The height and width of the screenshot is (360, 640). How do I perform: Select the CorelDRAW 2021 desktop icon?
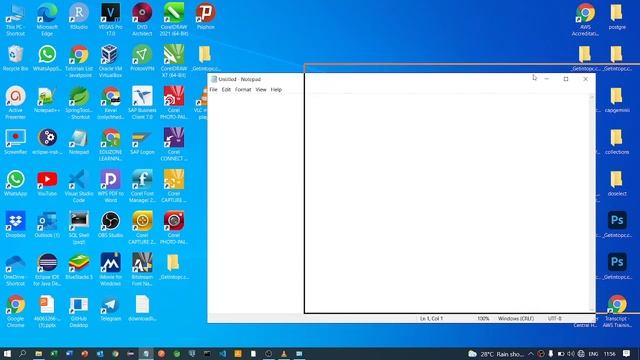tap(174, 20)
